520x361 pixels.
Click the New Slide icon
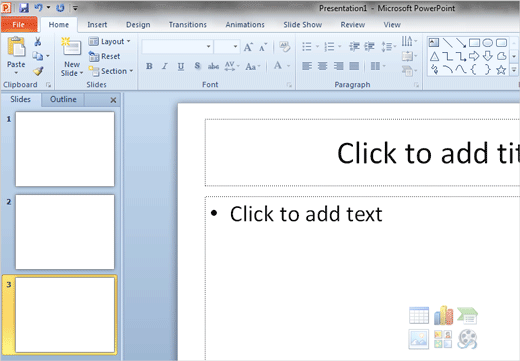click(x=71, y=47)
